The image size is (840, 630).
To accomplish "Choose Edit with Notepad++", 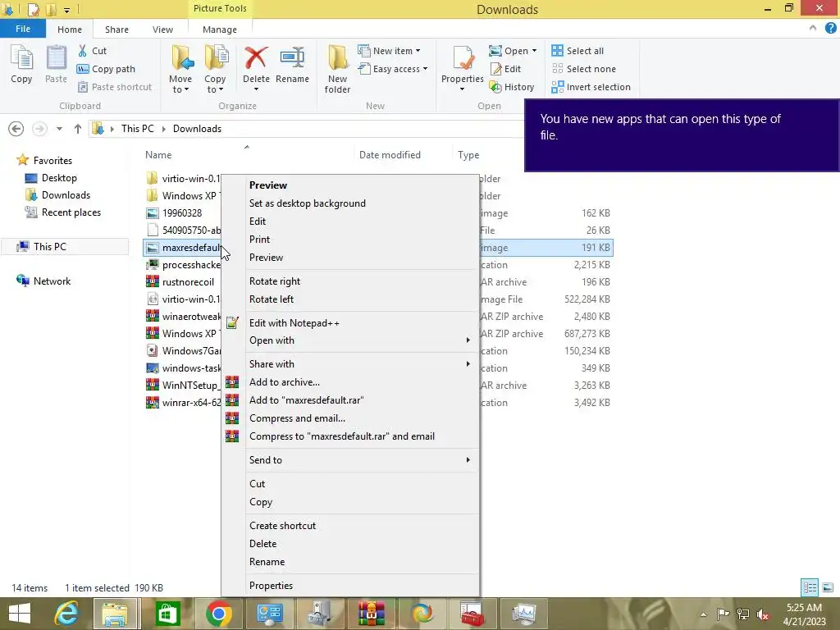I will point(294,323).
